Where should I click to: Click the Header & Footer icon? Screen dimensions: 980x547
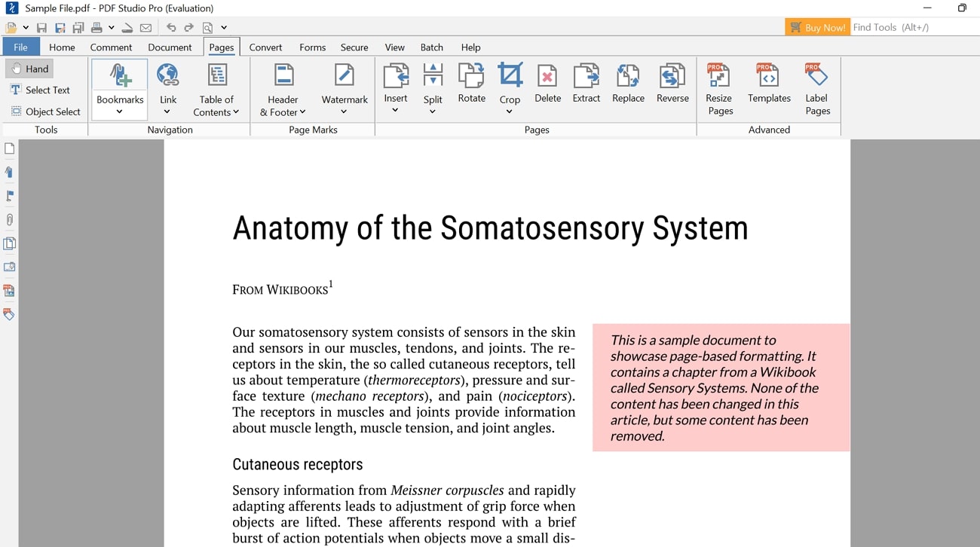[x=283, y=76]
